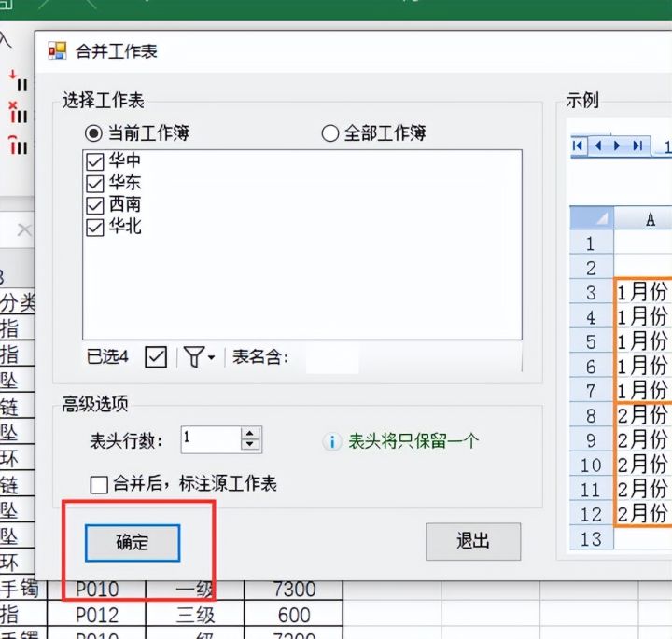
Task: Click the 7300 cell beside 一级
Action: [x=294, y=590]
